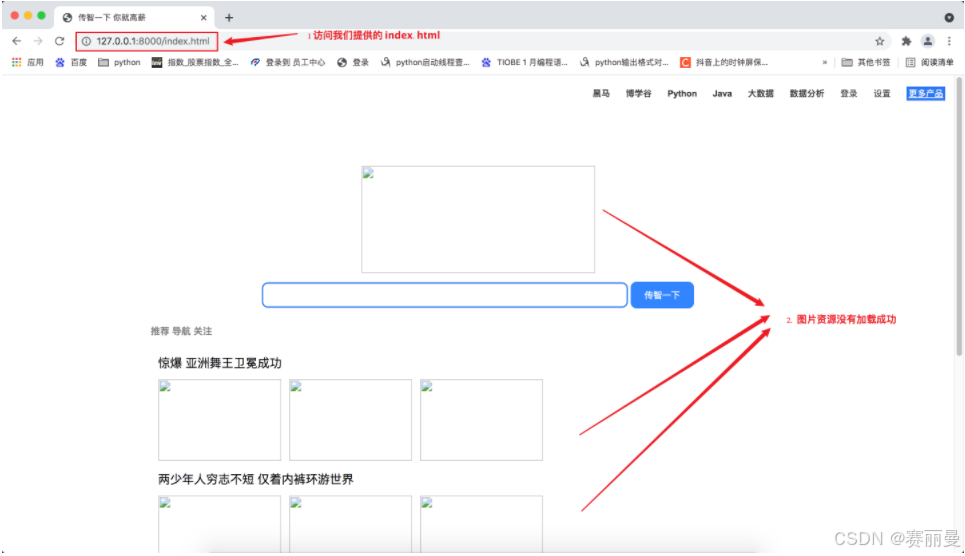
Task: Open the 其他书签 folder
Action: click(866, 62)
